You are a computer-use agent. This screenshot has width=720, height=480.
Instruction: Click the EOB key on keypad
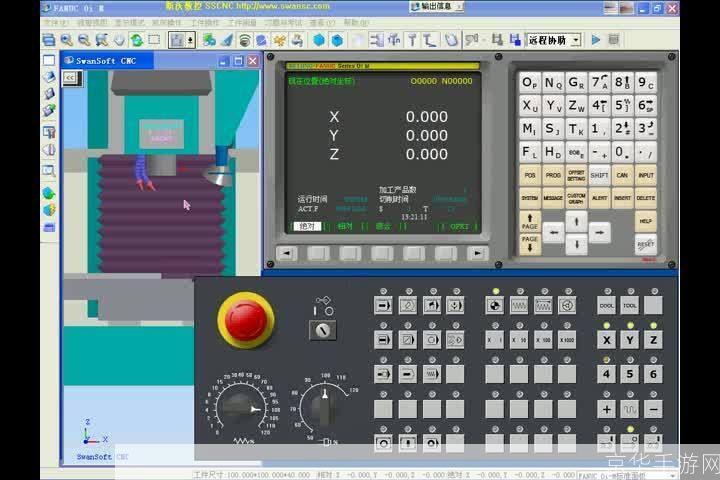[x=576, y=152]
